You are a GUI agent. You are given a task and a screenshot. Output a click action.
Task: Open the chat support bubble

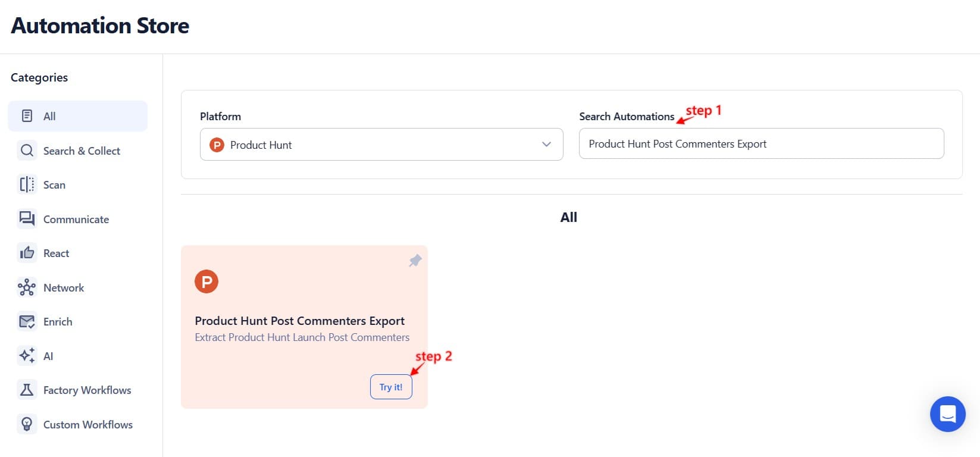tap(947, 414)
